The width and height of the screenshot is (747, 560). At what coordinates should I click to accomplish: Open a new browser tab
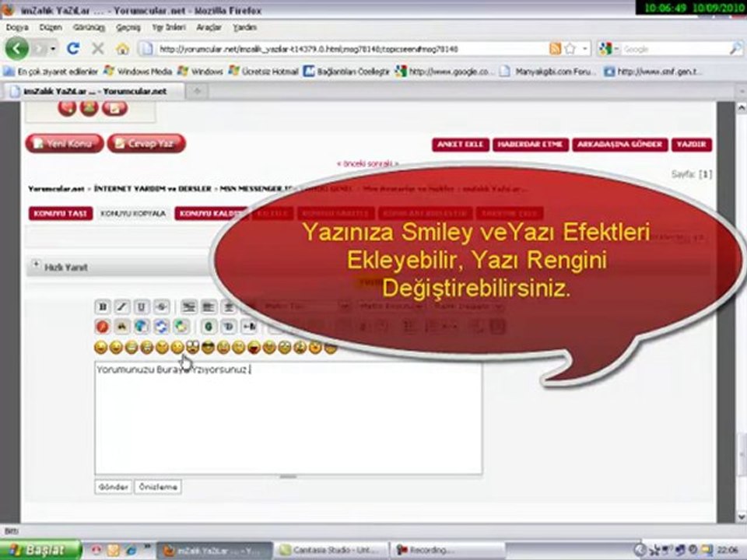(197, 91)
